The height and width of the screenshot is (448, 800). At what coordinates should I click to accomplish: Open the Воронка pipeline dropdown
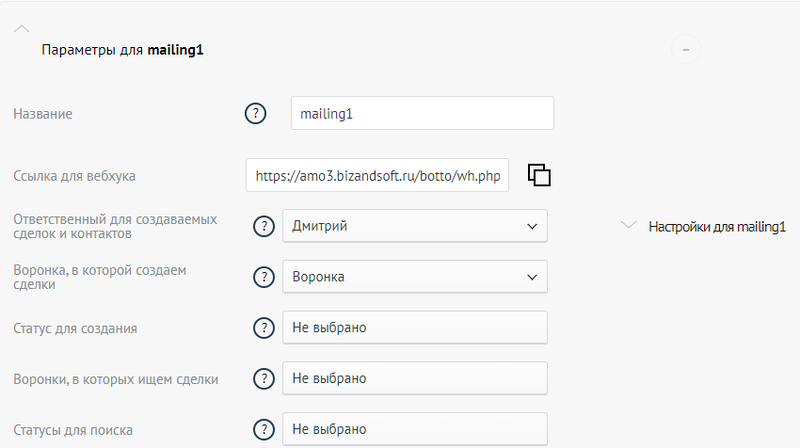415,277
